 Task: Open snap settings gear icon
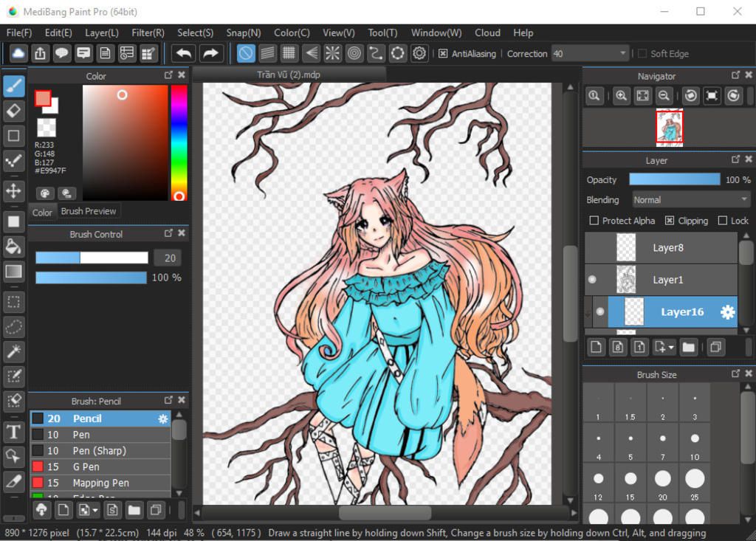419,54
